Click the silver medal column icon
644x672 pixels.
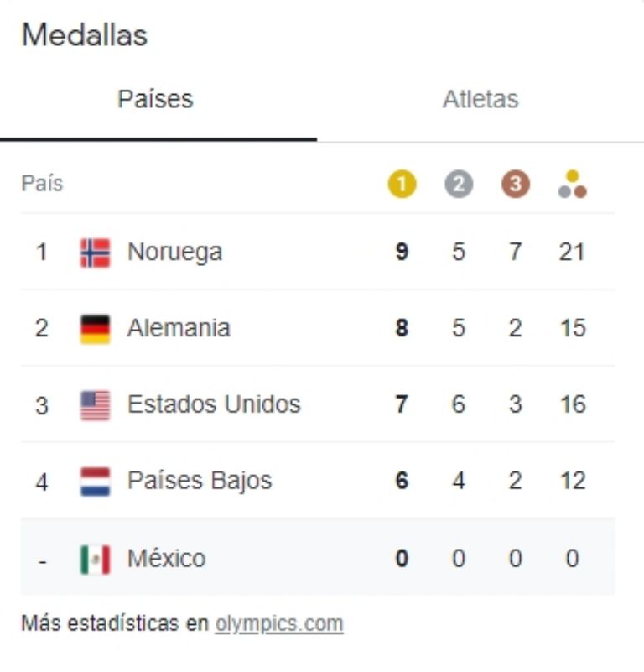point(459,184)
